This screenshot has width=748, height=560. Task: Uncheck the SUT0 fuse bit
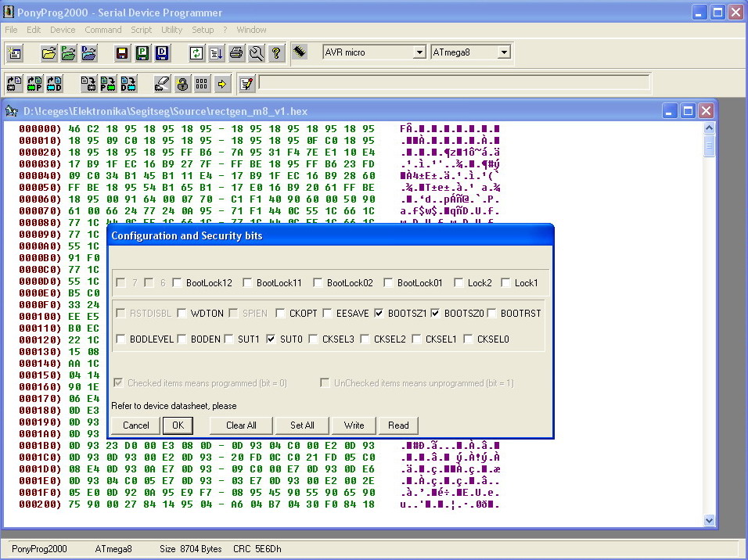tap(271, 339)
